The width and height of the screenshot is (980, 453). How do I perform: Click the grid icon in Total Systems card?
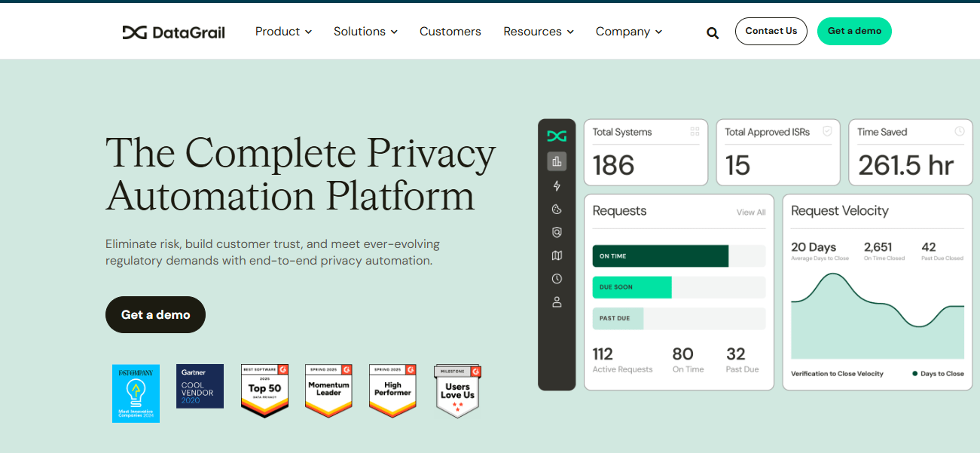(x=695, y=131)
